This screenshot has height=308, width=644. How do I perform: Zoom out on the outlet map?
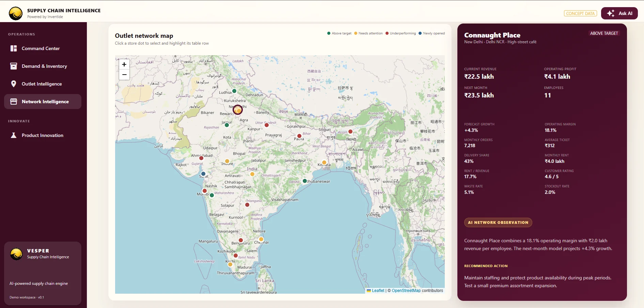[124, 75]
